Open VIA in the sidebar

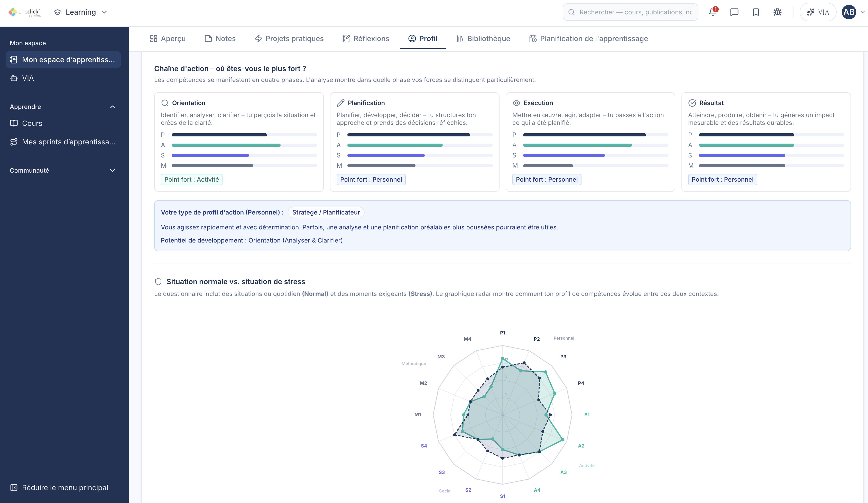click(63, 78)
